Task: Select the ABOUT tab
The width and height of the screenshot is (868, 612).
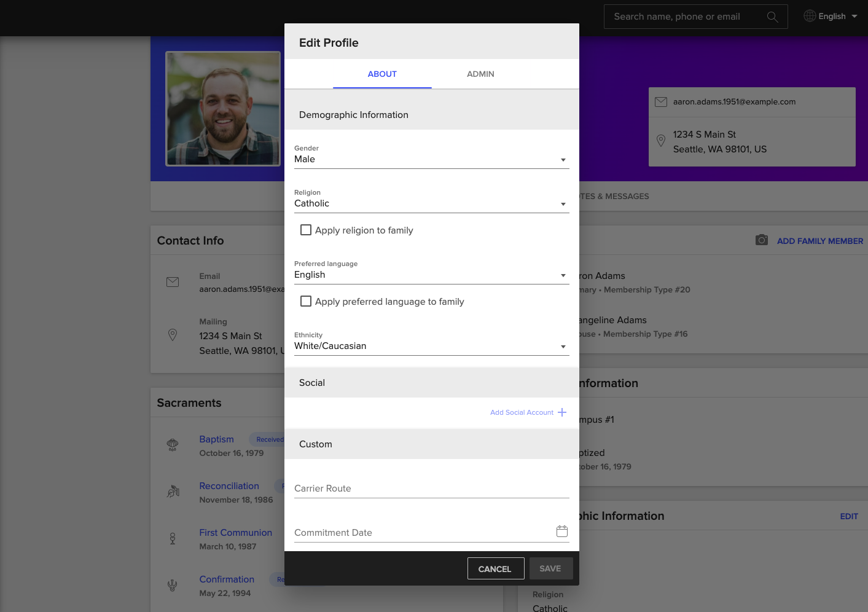Action: [x=381, y=74]
